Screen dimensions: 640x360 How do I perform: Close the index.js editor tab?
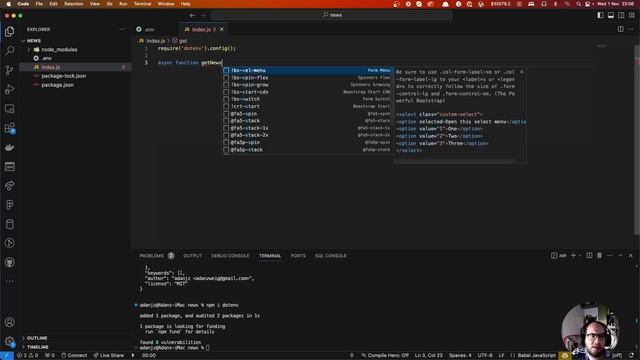coord(222,29)
